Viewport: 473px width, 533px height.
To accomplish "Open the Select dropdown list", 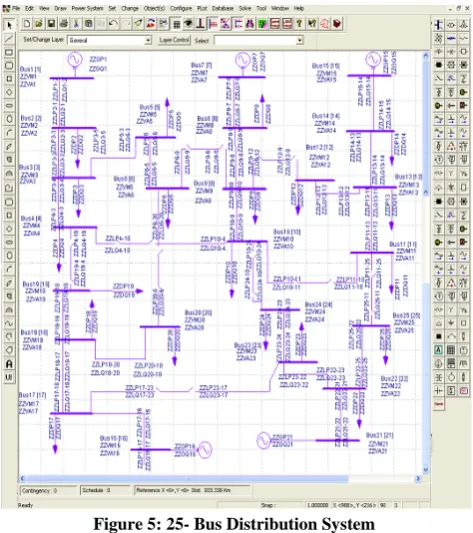I will coord(258,40).
